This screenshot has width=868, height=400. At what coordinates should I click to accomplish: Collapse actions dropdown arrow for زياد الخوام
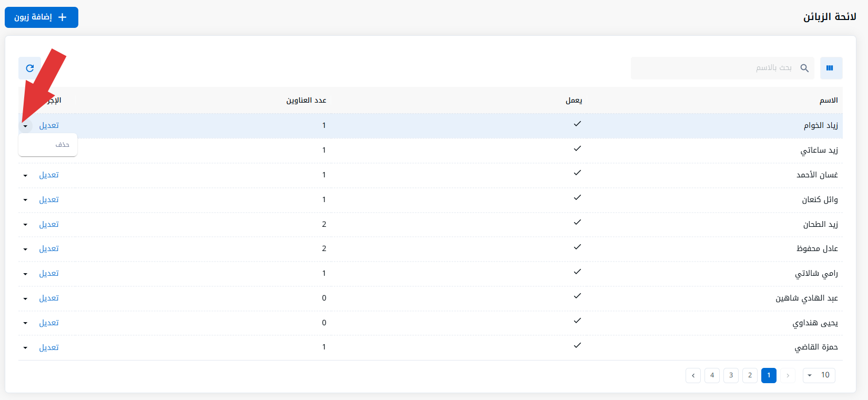(x=25, y=126)
